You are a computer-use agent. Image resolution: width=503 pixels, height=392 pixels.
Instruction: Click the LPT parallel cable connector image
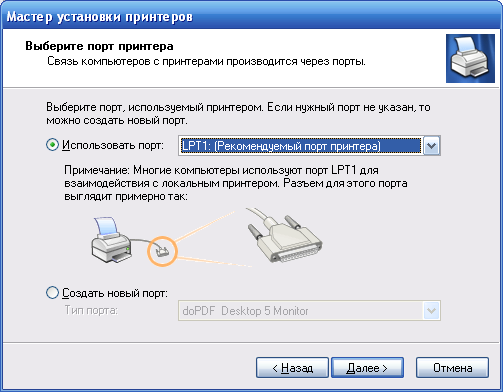[x=284, y=237]
